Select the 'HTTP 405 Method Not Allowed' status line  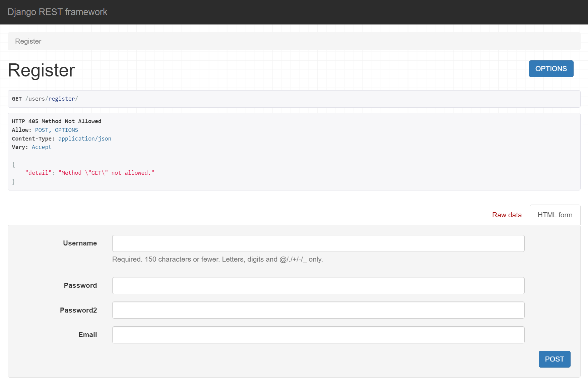tap(57, 121)
